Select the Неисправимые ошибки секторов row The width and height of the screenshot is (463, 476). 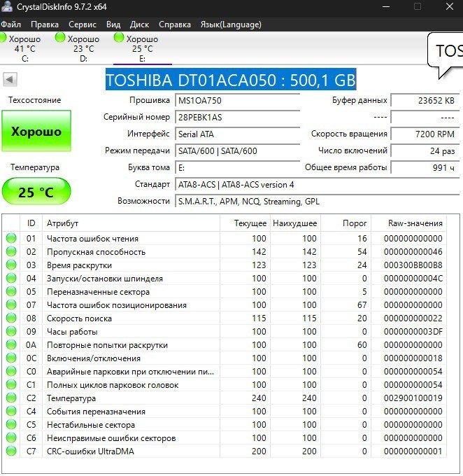225,437
